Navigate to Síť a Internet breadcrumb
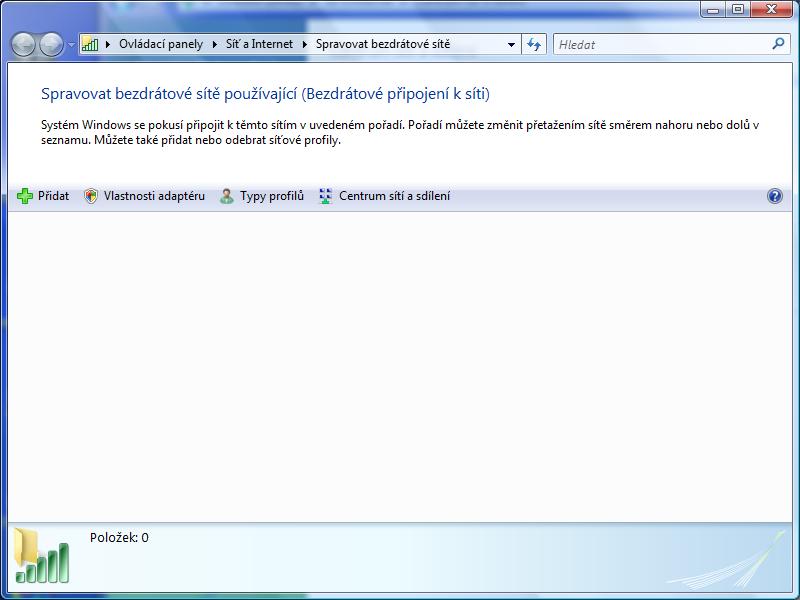 click(x=258, y=44)
